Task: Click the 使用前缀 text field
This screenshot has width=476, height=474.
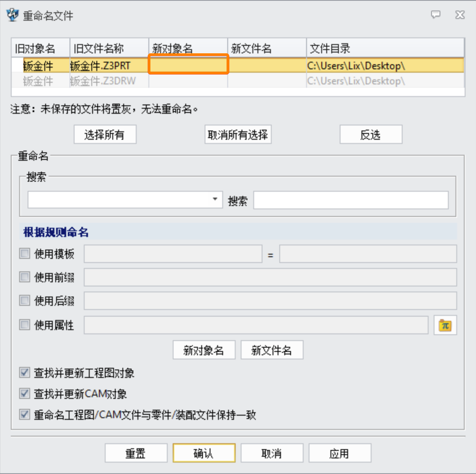Action: (x=270, y=277)
